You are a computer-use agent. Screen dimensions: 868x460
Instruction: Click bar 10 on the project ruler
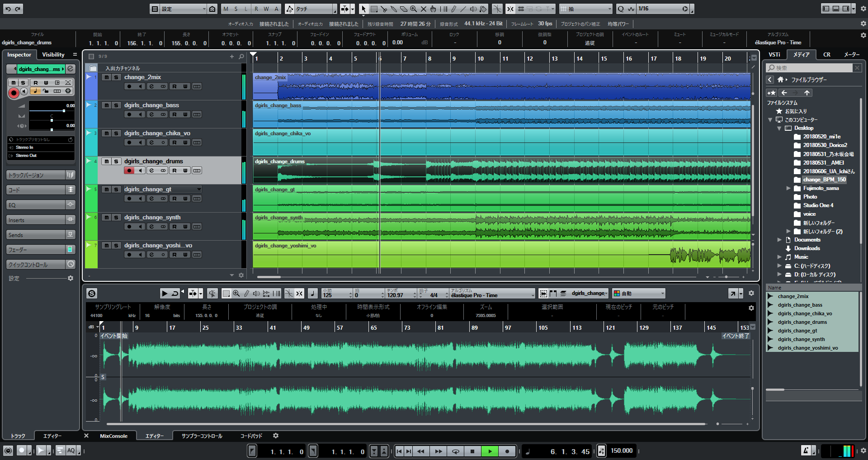tap(481, 58)
